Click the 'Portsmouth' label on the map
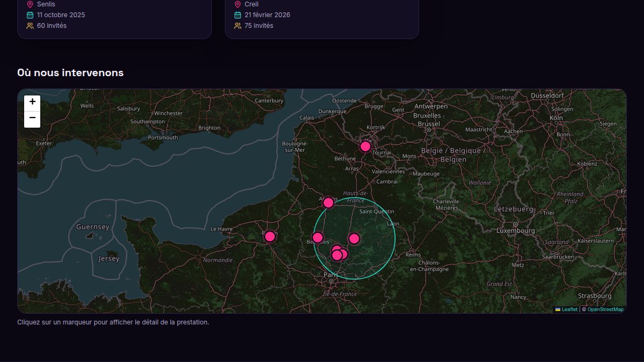Viewport: 644px width, 362px height. click(163, 137)
